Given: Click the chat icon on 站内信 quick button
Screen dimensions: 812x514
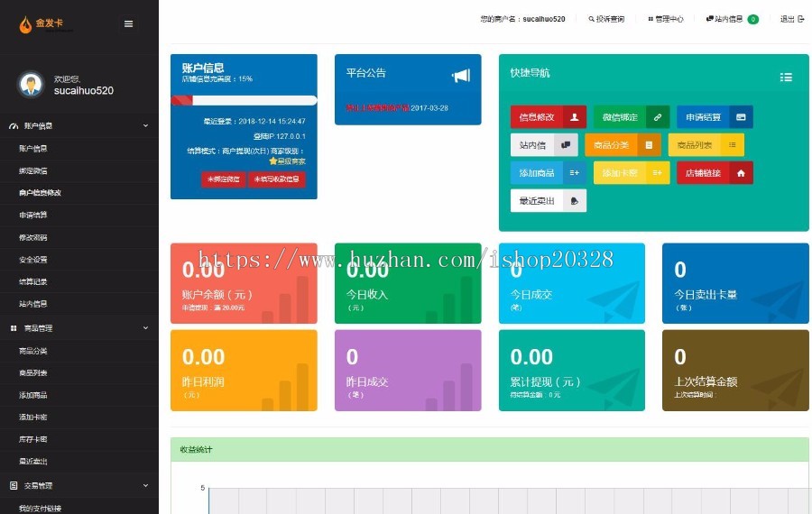Looking at the screenshot, I should (x=566, y=145).
